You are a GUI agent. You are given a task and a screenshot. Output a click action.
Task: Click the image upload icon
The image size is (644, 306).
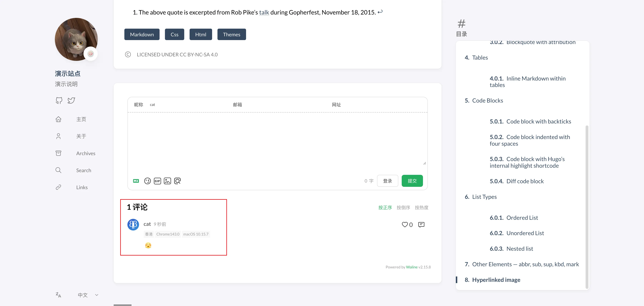167,181
